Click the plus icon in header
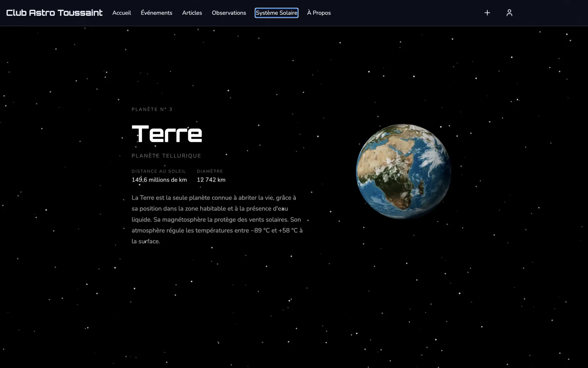 click(487, 13)
